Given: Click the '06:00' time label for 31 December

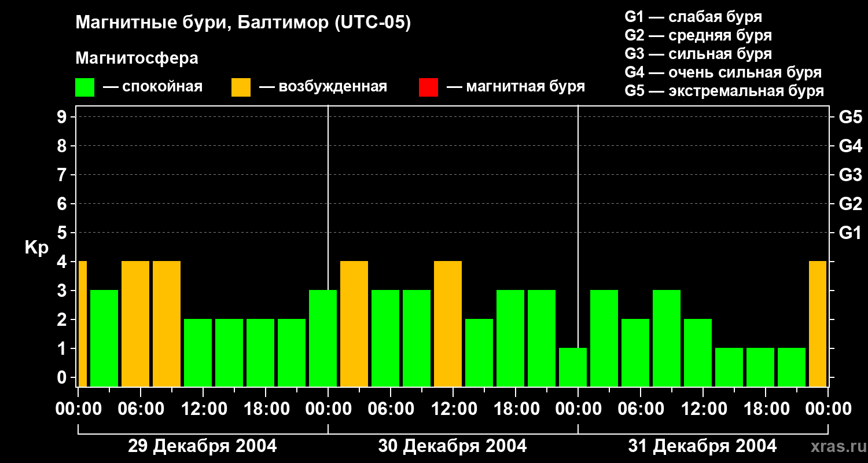Looking at the screenshot, I should (x=641, y=409).
